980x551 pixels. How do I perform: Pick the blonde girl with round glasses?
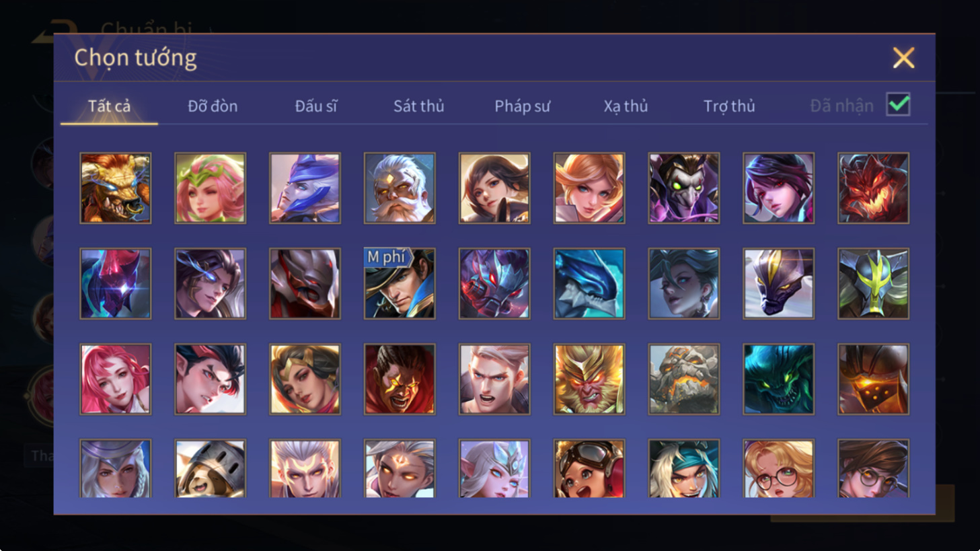(778, 468)
